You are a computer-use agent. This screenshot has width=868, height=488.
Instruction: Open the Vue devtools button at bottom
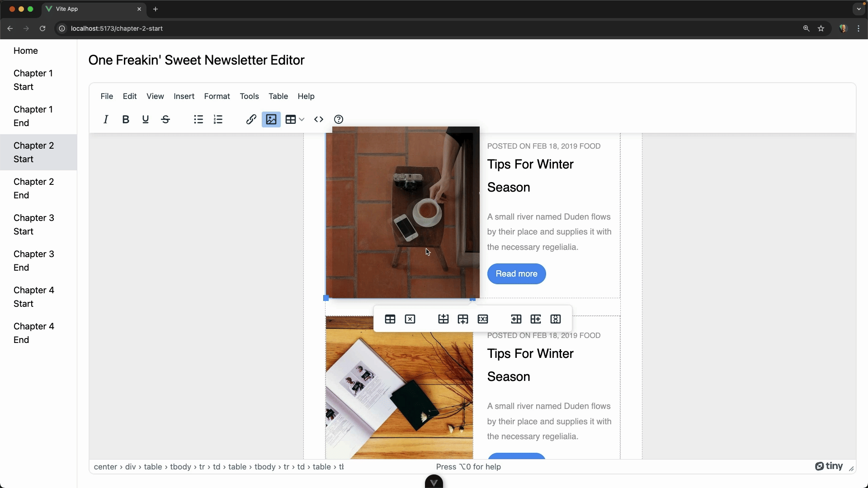(x=434, y=482)
